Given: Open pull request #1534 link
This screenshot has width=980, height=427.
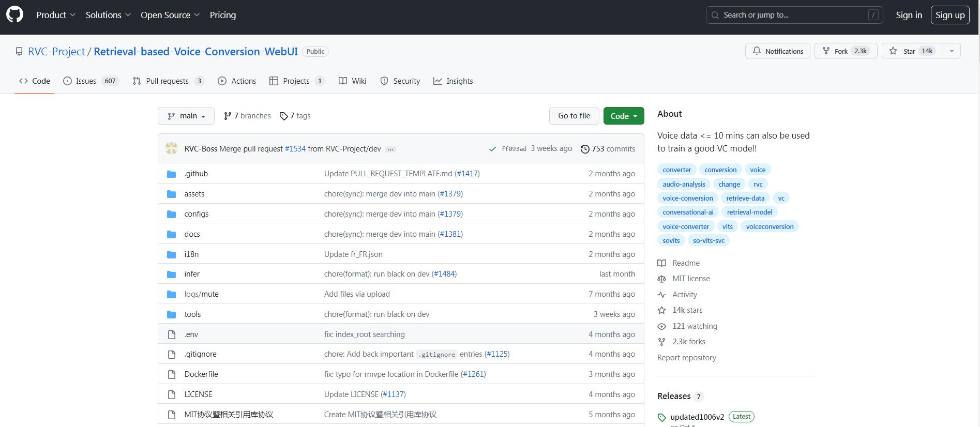Looking at the screenshot, I should coord(295,149).
